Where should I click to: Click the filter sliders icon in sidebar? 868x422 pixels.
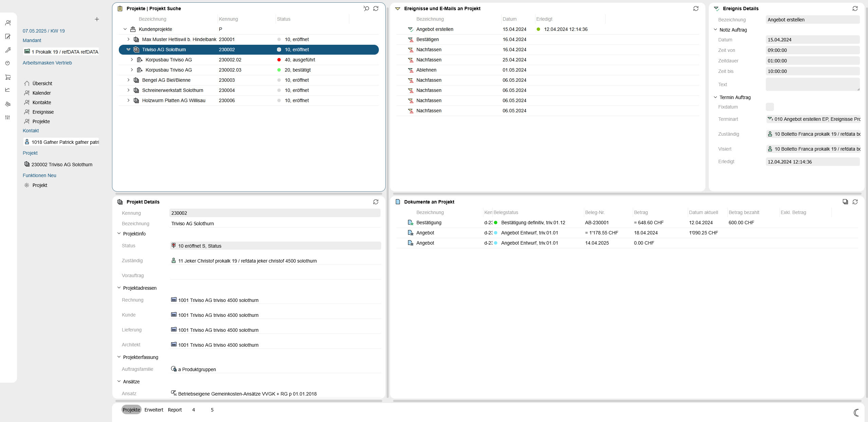(x=8, y=117)
